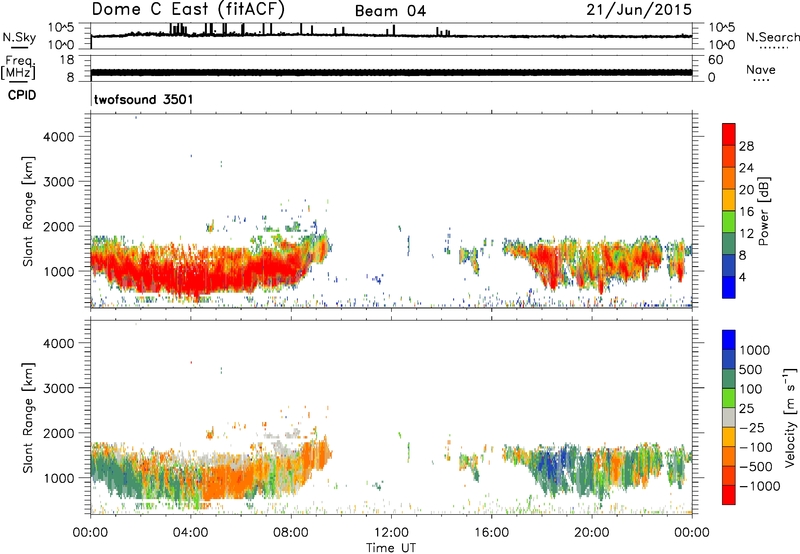Screen dimensions: 800x554
Task: Click the 'N.Sky' legend label
Action: [x=19, y=37]
